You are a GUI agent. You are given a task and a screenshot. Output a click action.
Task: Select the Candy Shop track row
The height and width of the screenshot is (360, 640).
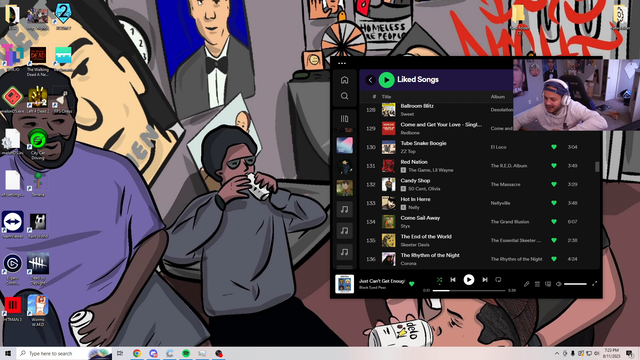click(x=479, y=184)
